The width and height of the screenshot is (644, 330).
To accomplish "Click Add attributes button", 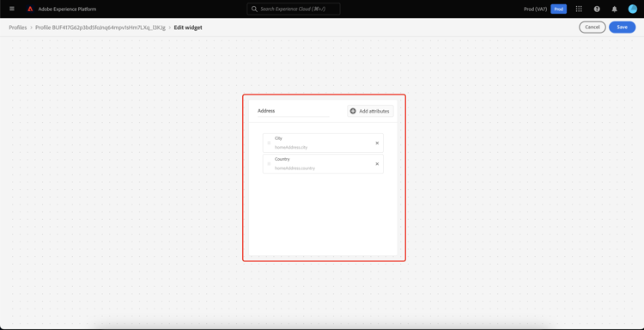I will click(370, 111).
